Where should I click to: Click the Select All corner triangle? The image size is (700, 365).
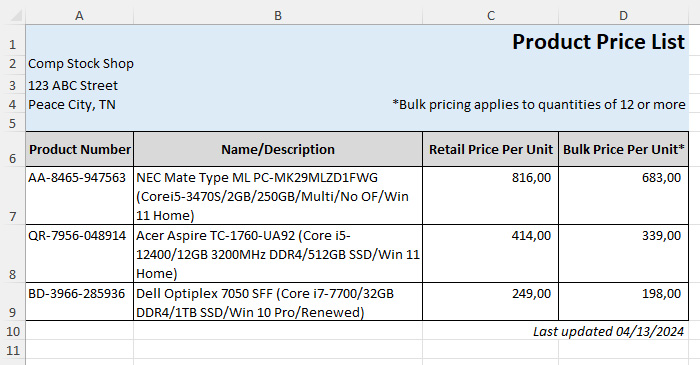16,16
